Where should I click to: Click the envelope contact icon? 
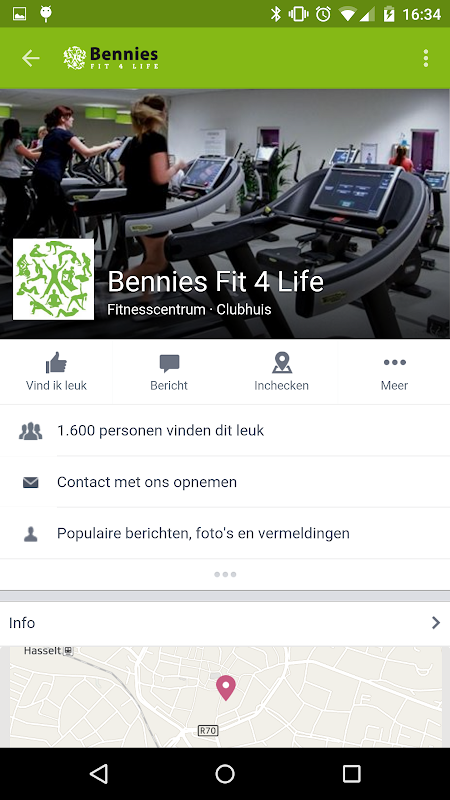(x=31, y=482)
